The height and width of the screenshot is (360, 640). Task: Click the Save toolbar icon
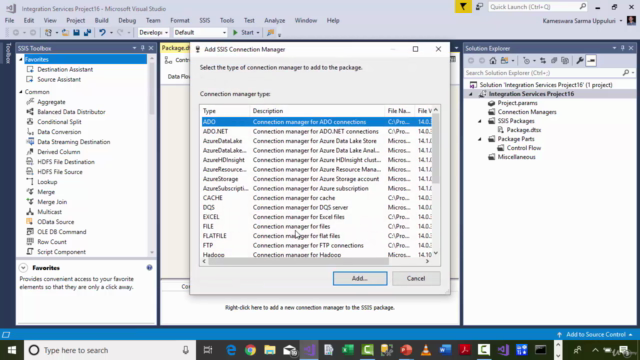pyautogui.click(x=76, y=33)
